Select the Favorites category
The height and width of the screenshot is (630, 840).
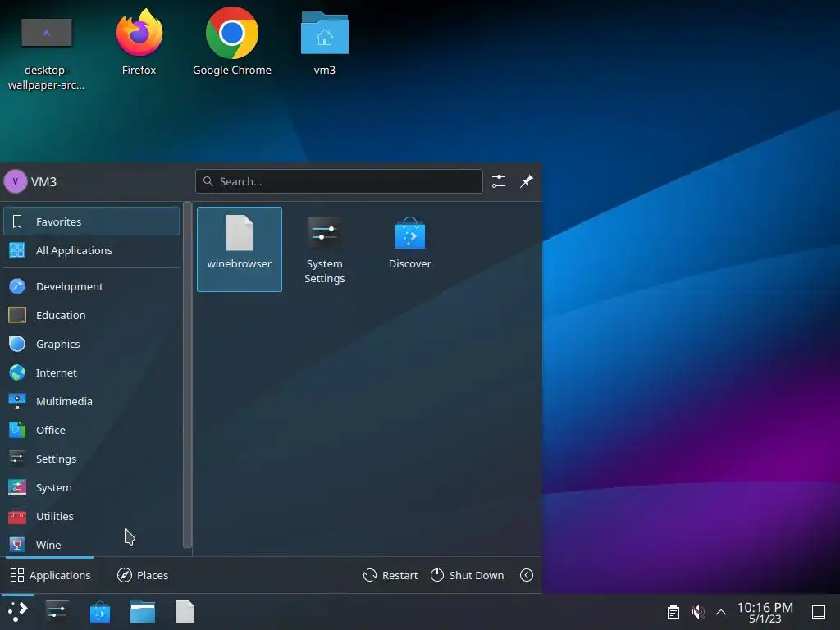coord(92,221)
